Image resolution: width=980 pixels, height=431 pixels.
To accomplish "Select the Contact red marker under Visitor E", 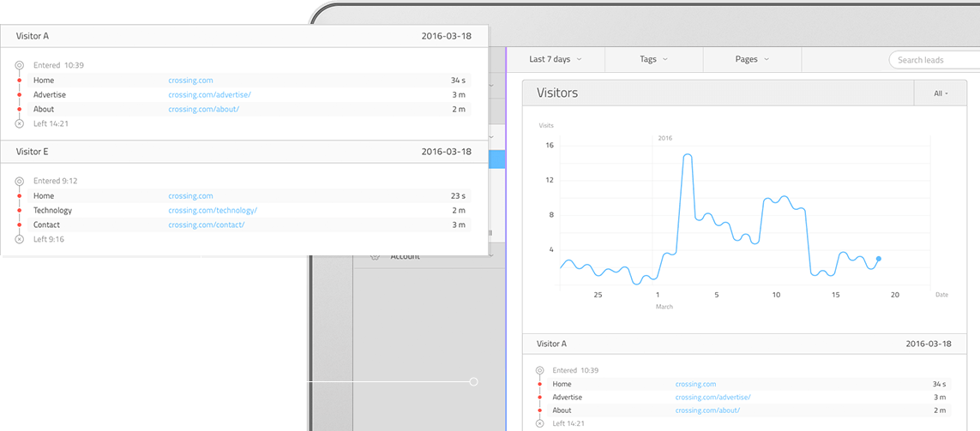I will coord(20,224).
